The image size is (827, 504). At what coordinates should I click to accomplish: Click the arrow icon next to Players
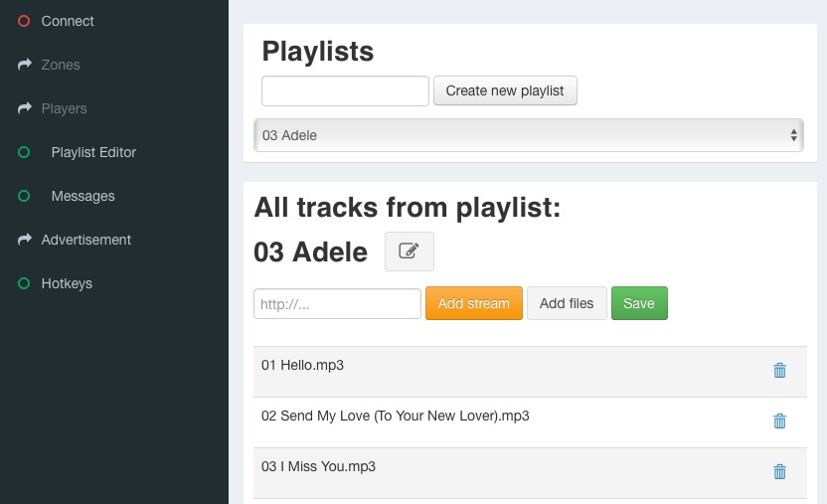25,108
